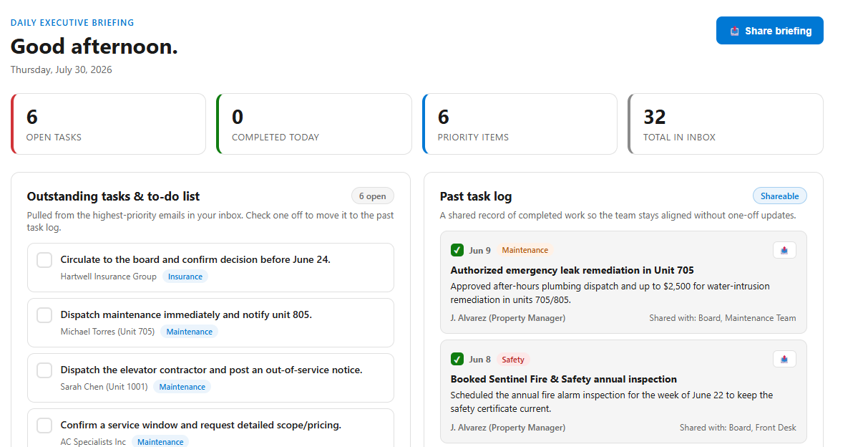Click 'Circulate to the board and confirm decision' text
Image resolution: width=868 pixels, height=447 pixels.
tap(195, 259)
